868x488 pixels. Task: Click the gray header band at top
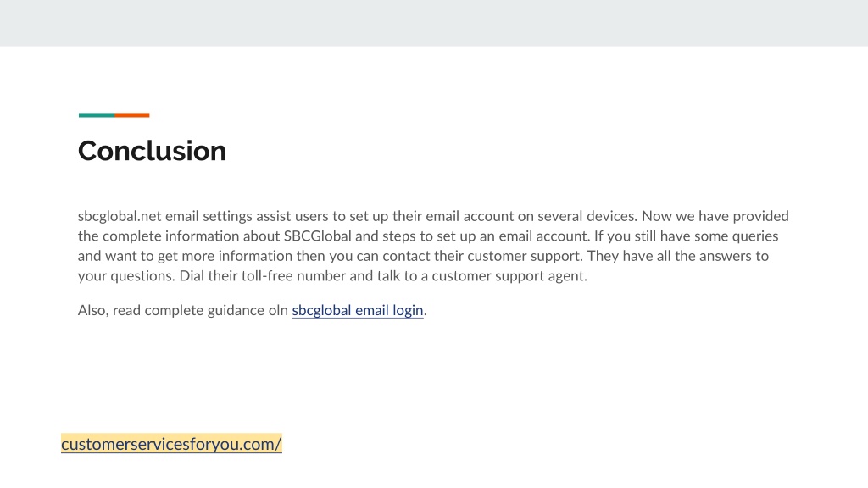(x=434, y=23)
